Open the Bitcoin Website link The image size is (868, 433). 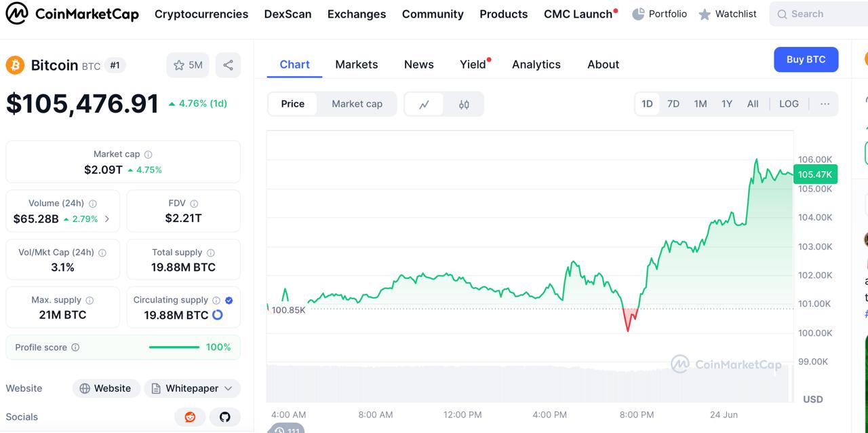(x=106, y=388)
